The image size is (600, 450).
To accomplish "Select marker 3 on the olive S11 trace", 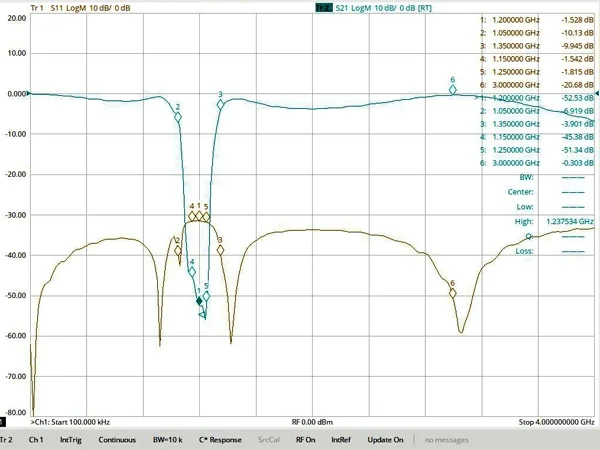I will click(220, 250).
